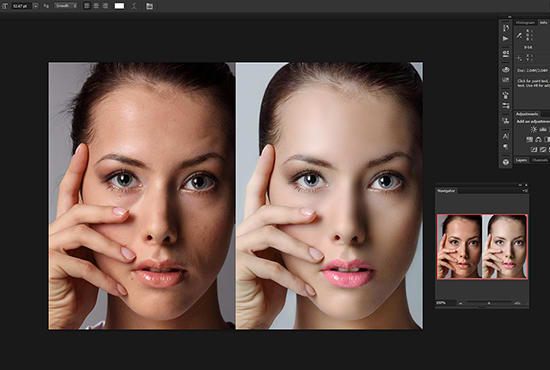
Task: Open the Actions play icon in dock
Action: tap(505, 39)
